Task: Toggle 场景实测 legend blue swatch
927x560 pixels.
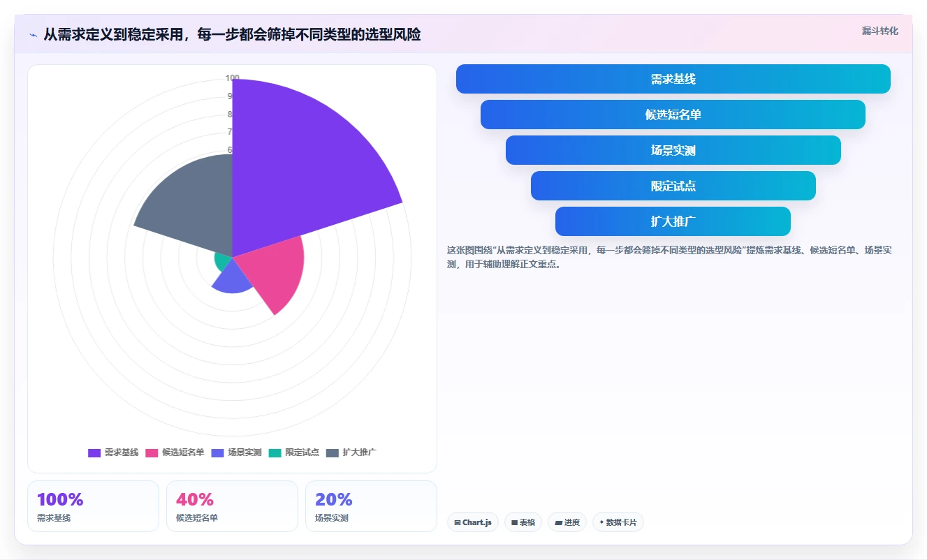Action: tap(217, 452)
